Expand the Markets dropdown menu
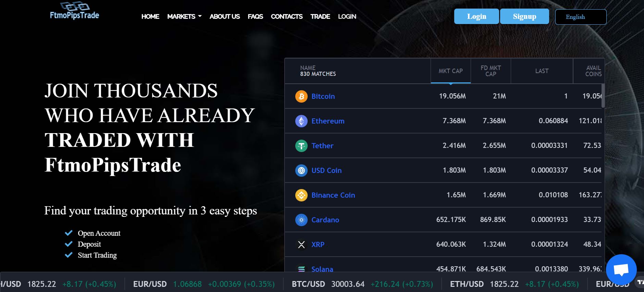 click(x=184, y=16)
